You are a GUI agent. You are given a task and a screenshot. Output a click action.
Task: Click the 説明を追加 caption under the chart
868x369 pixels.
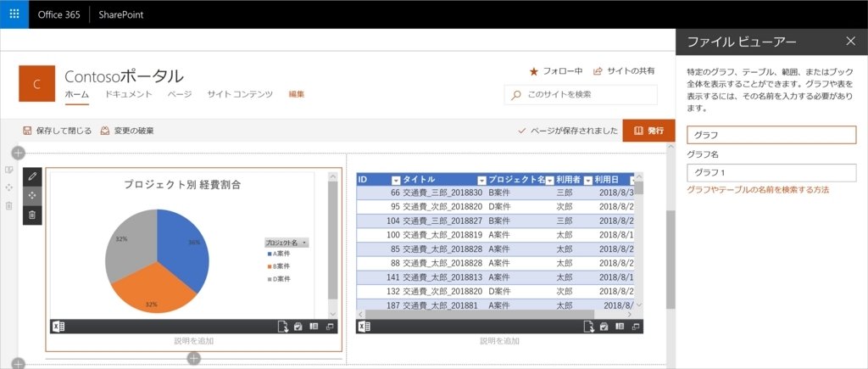pos(194,341)
